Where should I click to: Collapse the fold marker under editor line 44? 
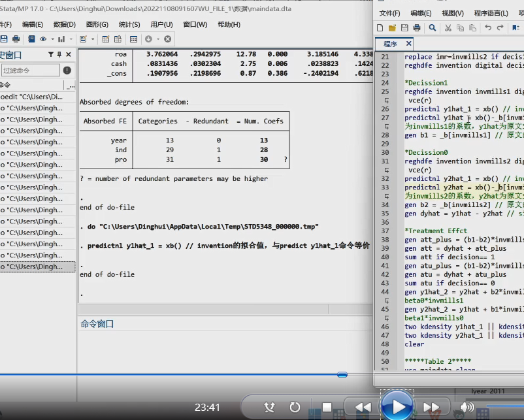coord(386,300)
